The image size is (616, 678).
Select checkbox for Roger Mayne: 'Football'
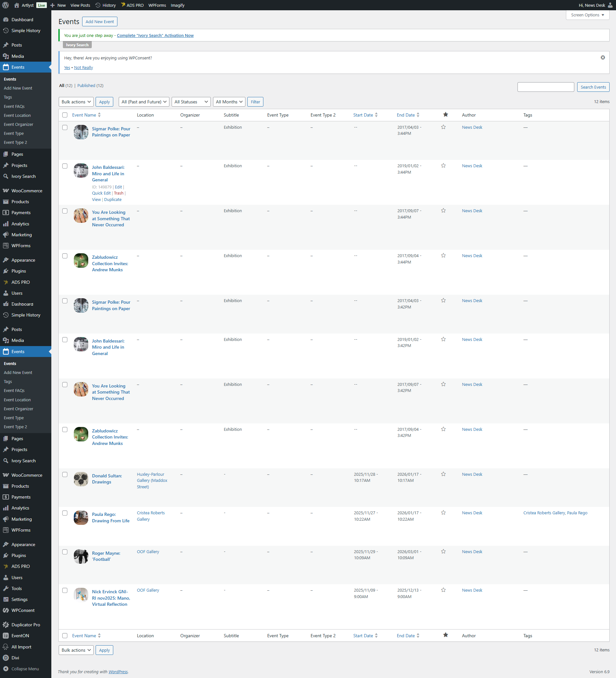pos(65,552)
